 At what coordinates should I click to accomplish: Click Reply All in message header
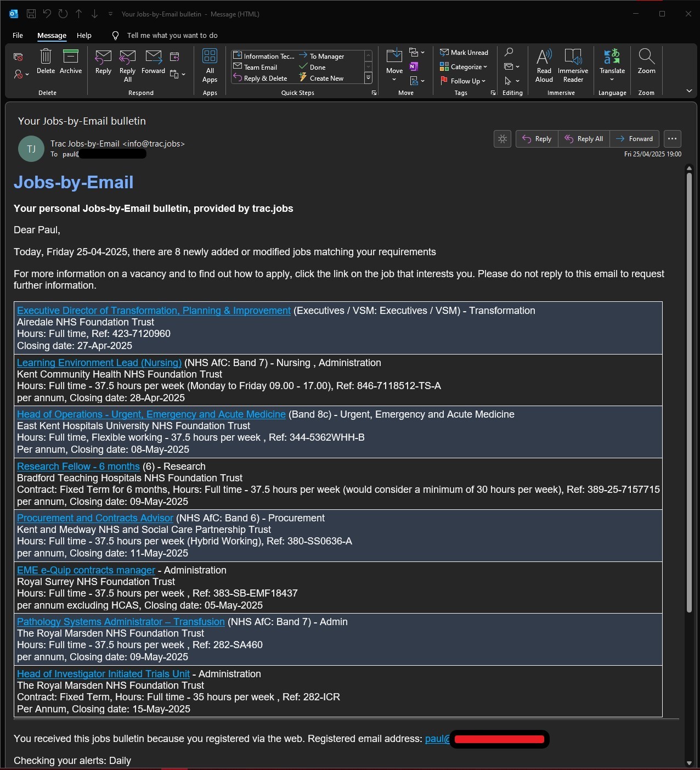coord(584,139)
